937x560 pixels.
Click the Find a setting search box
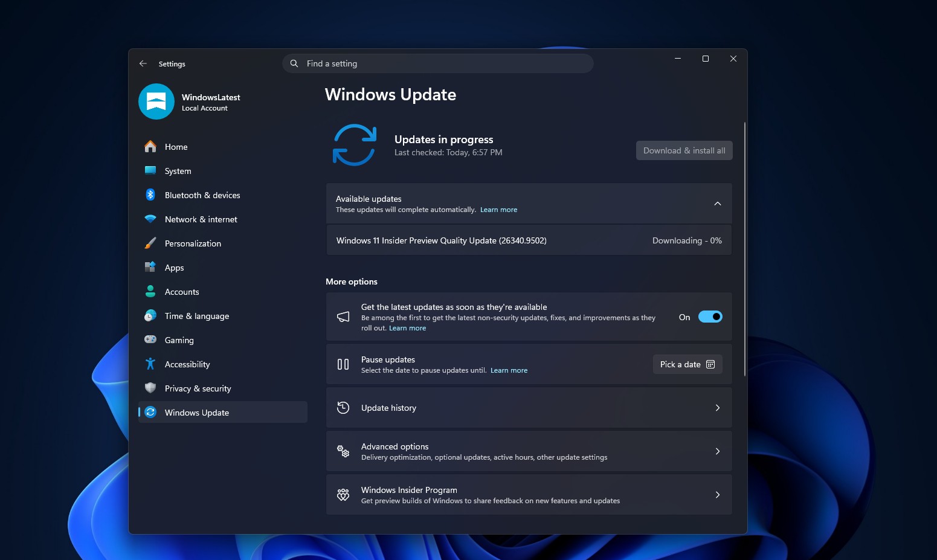438,63
